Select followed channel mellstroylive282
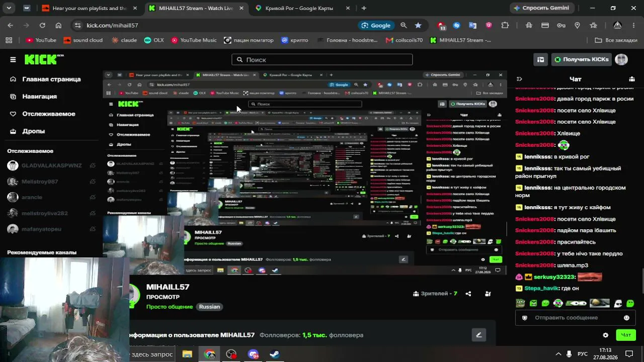The width and height of the screenshot is (644, 362). (38, 213)
